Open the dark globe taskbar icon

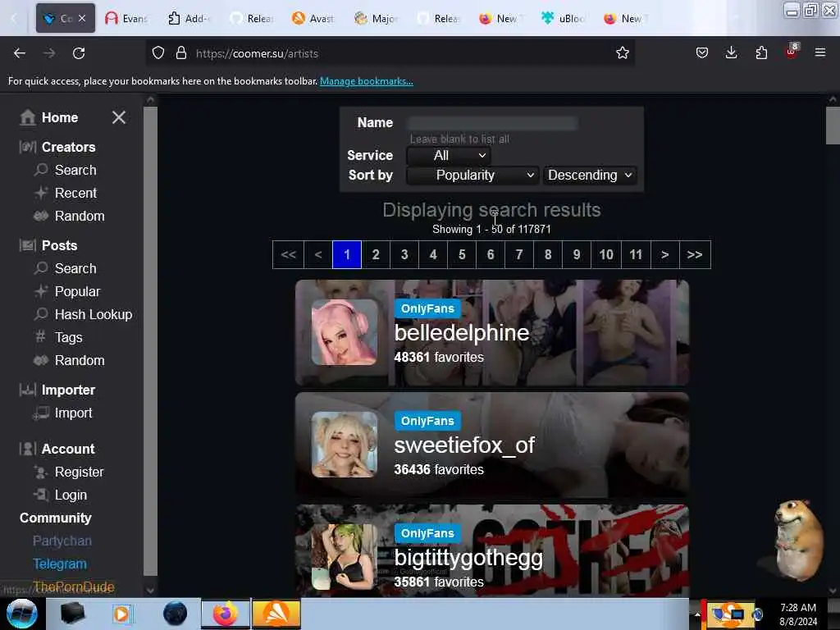(x=176, y=614)
